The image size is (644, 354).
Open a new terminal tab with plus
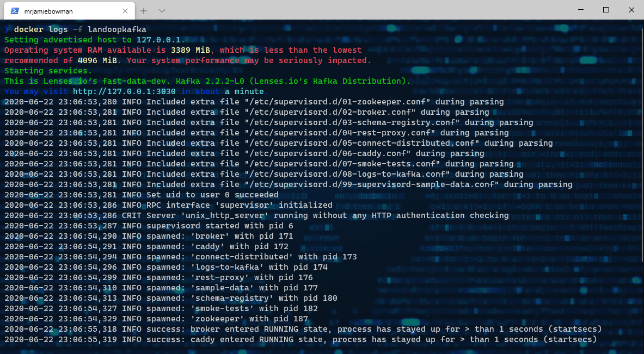pyautogui.click(x=144, y=11)
